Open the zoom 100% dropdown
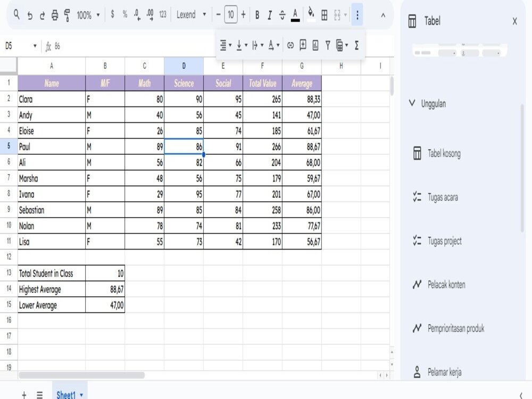The width and height of the screenshot is (532, 399). [88, 15]
